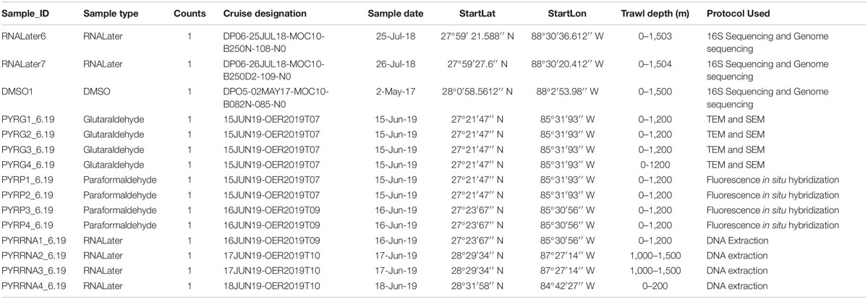This screenshot has height=299, width=868.
Task: Click the Sample date column header
Action: 400,14
